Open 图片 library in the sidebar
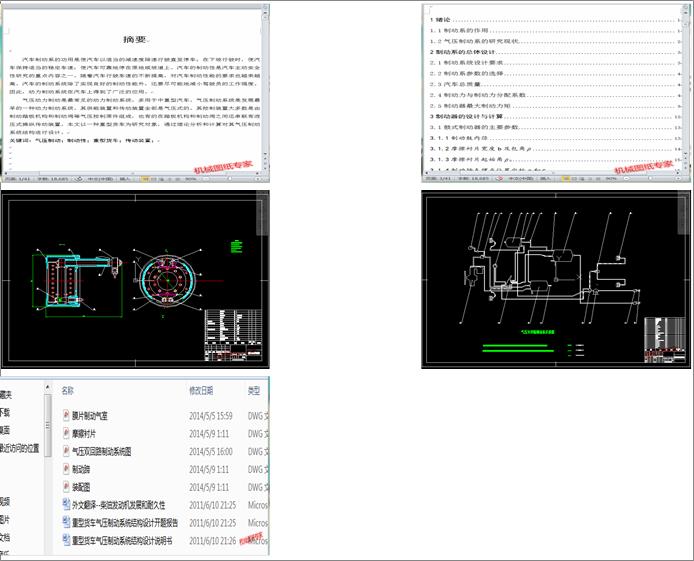The image size is (694, 561). (4, 519)
